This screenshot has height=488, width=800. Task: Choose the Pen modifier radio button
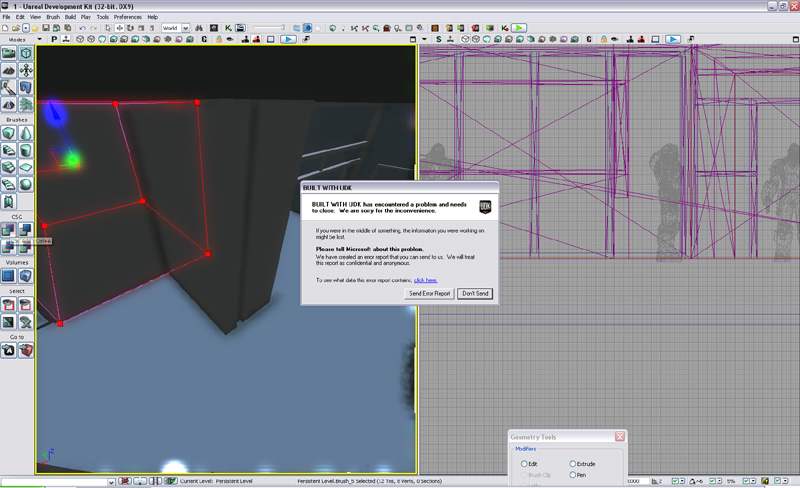pyautogui.click(x=573, y=475)
